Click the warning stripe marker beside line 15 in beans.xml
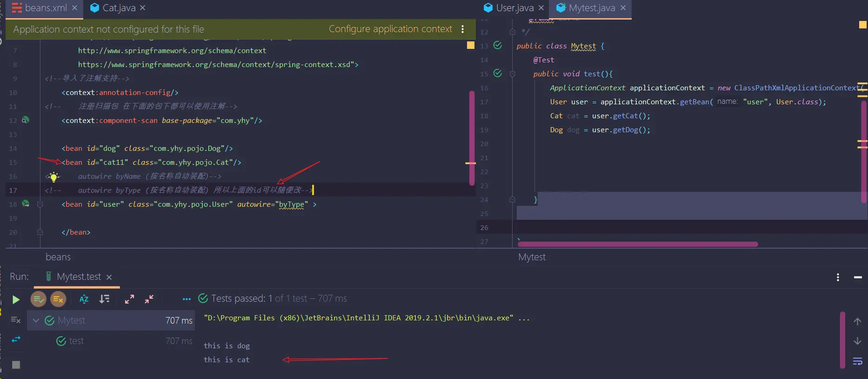This screenshot has height=379, width=868. [x=470, y=163]
